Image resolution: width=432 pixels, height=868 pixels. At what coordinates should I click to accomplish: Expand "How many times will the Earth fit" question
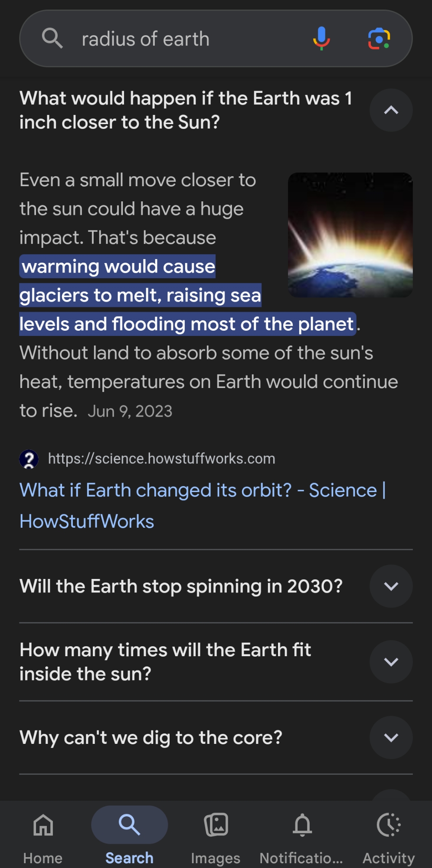pos(391,662)
